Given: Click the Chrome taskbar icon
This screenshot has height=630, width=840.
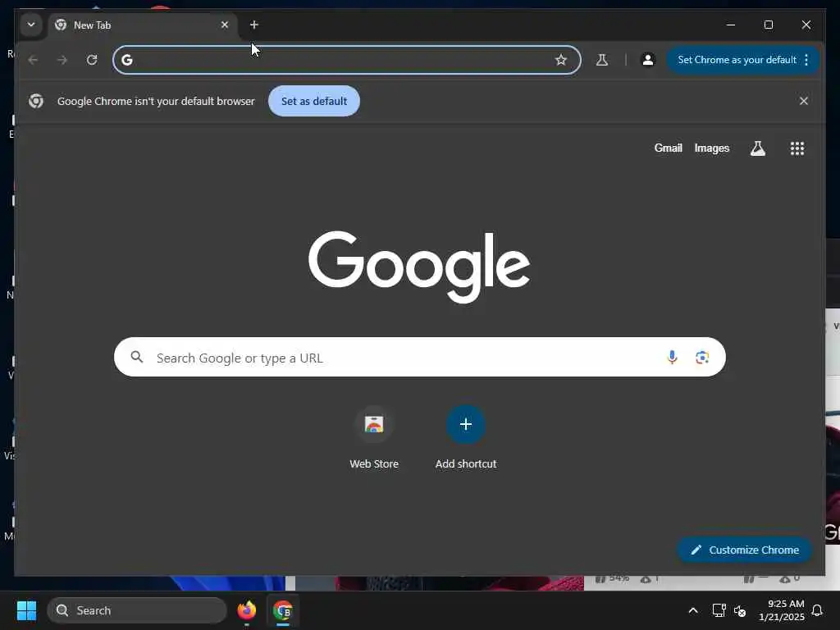Looking at the screenshot, I should [283, 610].
